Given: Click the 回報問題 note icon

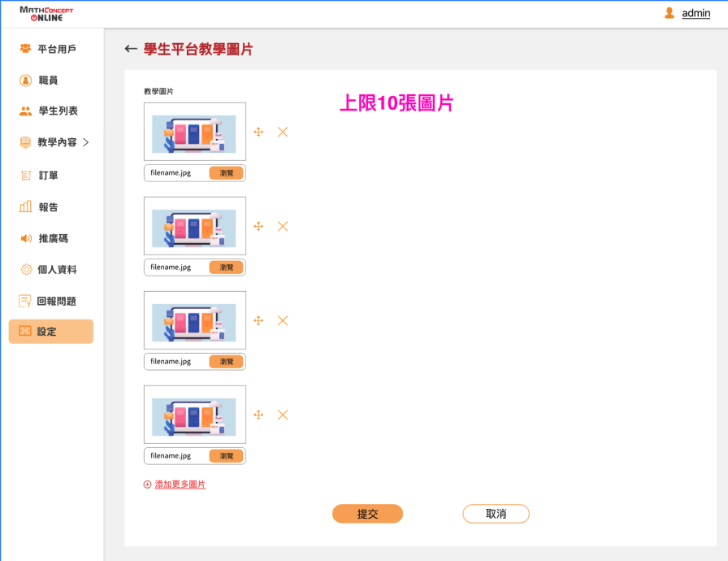Looking at the screenshot, I should coord(25,301).
